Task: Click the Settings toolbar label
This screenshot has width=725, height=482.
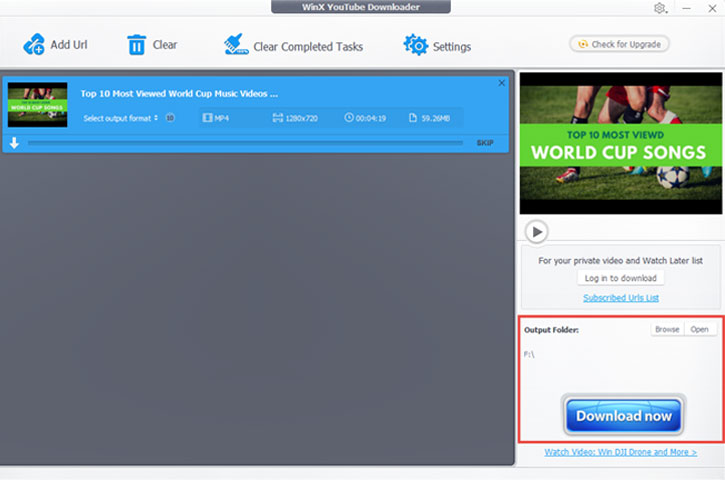Action: [452, 47]
